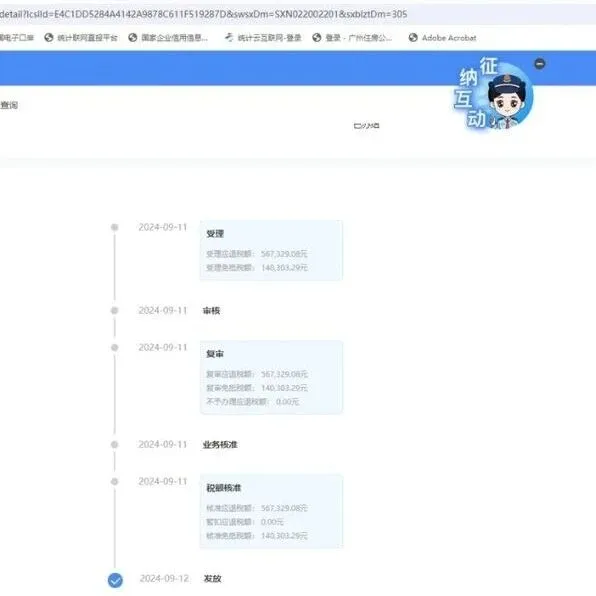Select the 业务核准 step label
The width and height of the screenshot is (596, 596).
tap(220, 444)
